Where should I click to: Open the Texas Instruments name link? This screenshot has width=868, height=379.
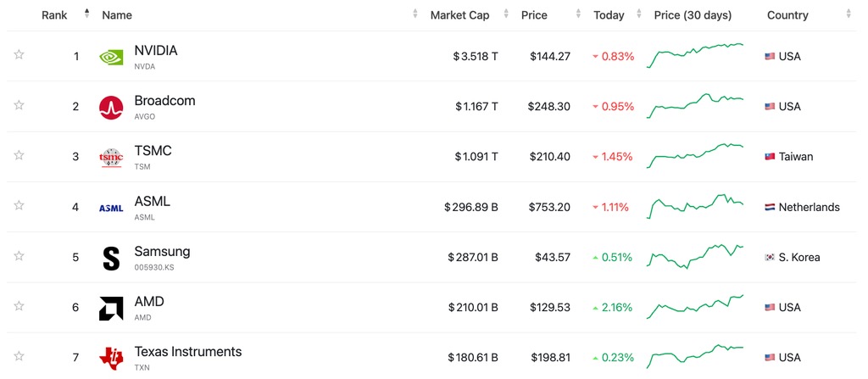coord(187,352)
